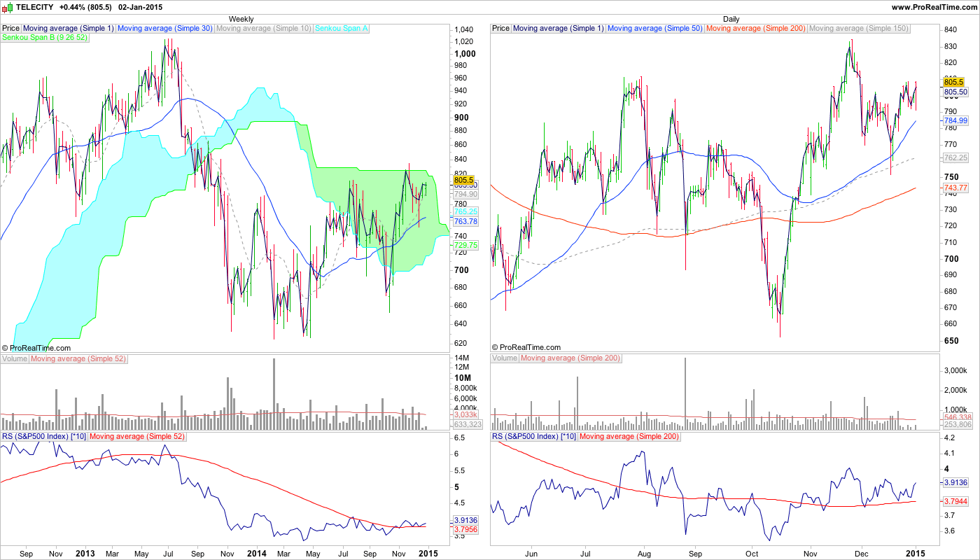Click the cyan 765.25 value tag

click(x=466, y=211)
